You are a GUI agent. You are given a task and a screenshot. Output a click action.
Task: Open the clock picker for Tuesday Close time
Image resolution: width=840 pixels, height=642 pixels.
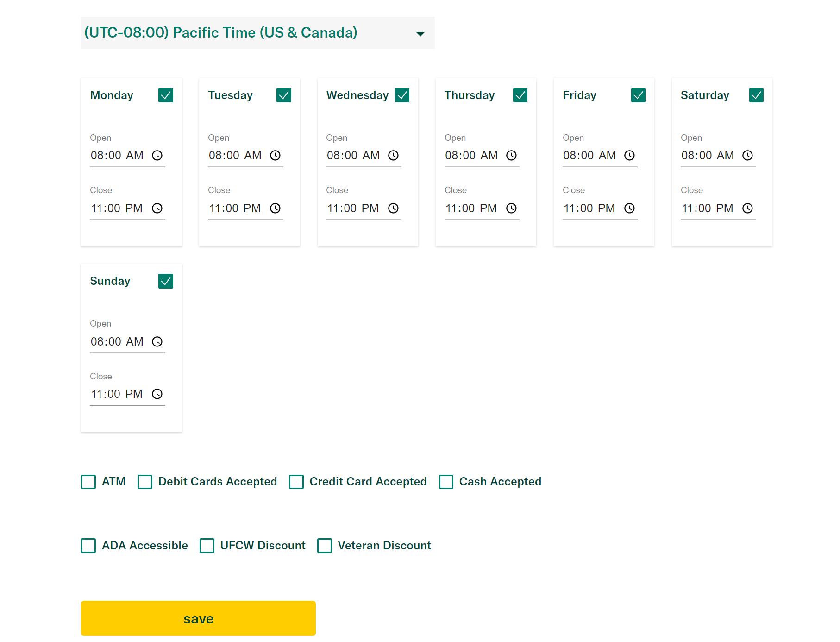(276, 208)
